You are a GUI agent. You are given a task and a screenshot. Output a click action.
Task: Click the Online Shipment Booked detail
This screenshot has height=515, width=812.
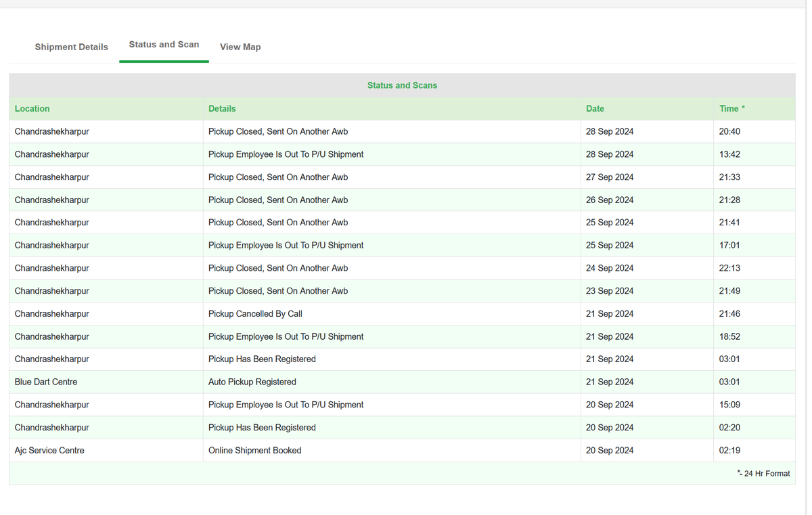point(255,450)
